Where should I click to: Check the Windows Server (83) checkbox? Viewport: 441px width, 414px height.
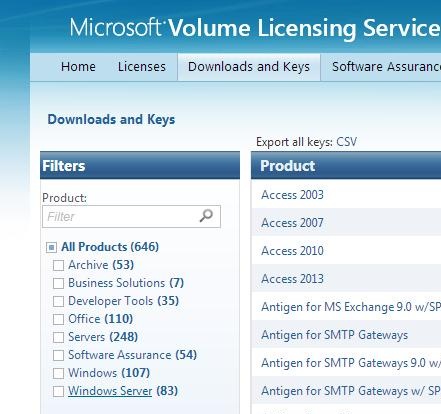tap(58, 392)
